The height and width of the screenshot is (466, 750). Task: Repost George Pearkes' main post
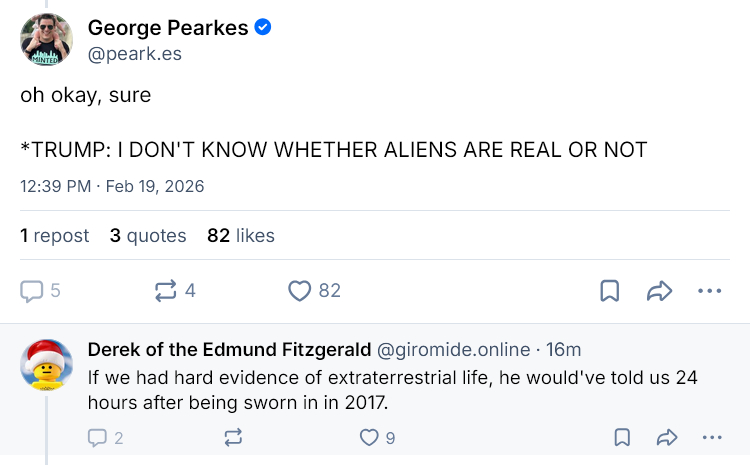(166, 291)
